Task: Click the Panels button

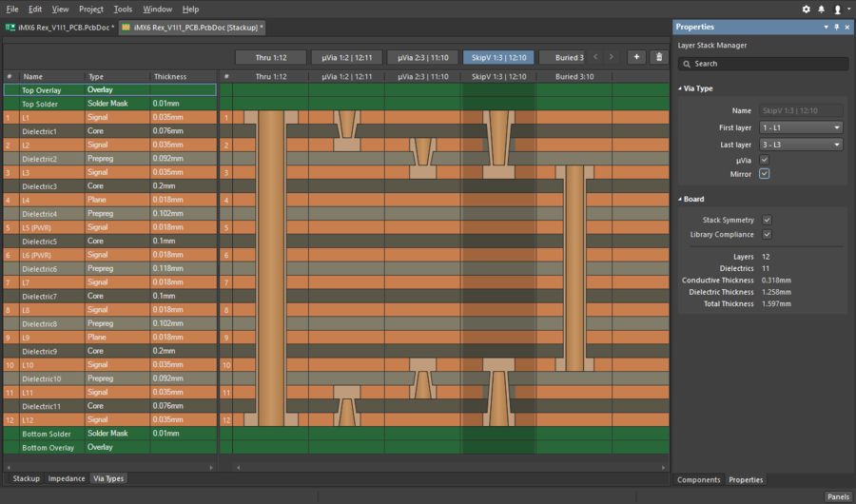Action: (x=838, y=496)
